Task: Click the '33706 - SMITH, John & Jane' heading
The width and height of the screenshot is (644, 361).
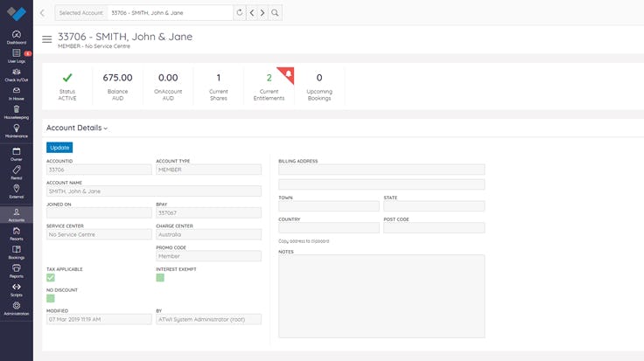Action: coord(125,37)
